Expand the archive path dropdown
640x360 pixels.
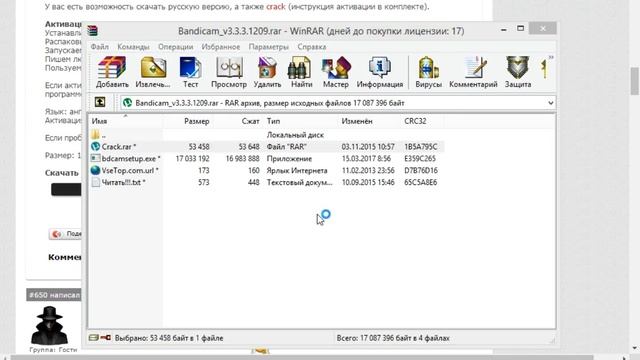551,103
